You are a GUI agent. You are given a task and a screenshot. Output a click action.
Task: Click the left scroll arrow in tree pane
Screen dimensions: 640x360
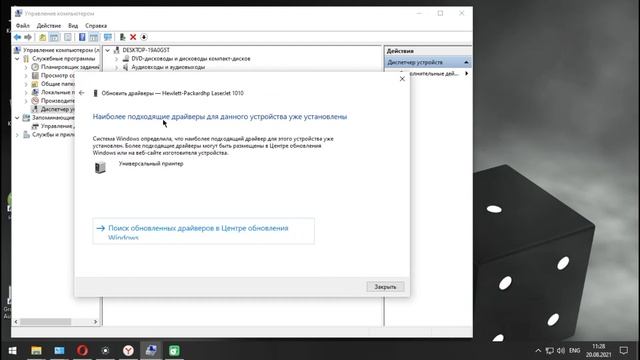click(16, 322)
